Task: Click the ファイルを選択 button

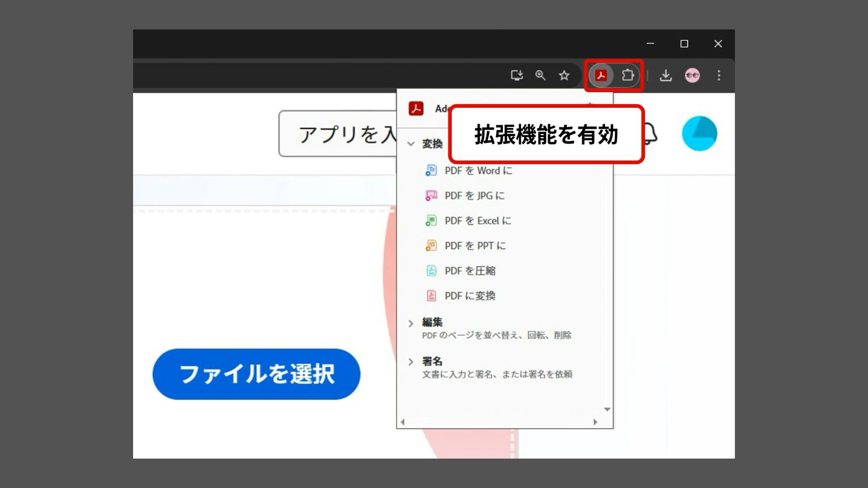Action: coord(257,374)
